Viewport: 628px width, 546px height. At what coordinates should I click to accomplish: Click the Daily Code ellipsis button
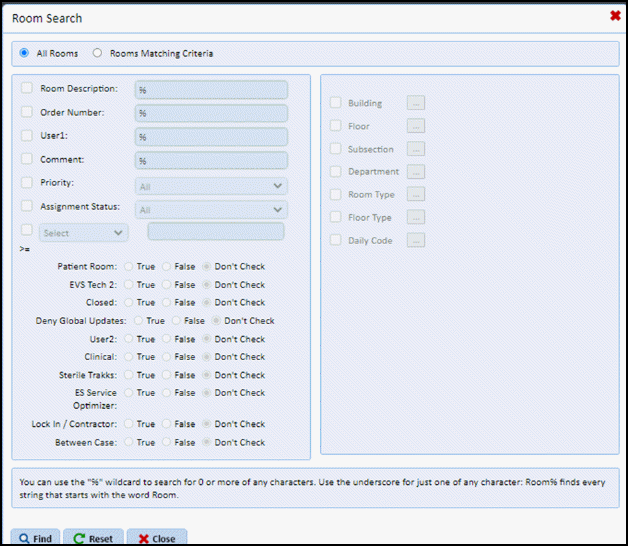pyautogui.click(x=415, y=240)
